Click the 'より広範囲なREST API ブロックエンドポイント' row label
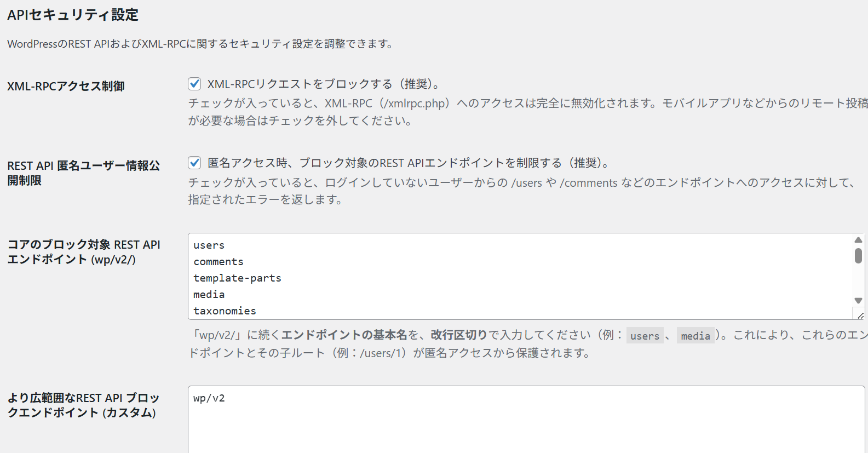This screenshot has width=868, height=453. (x=83, y=405)
